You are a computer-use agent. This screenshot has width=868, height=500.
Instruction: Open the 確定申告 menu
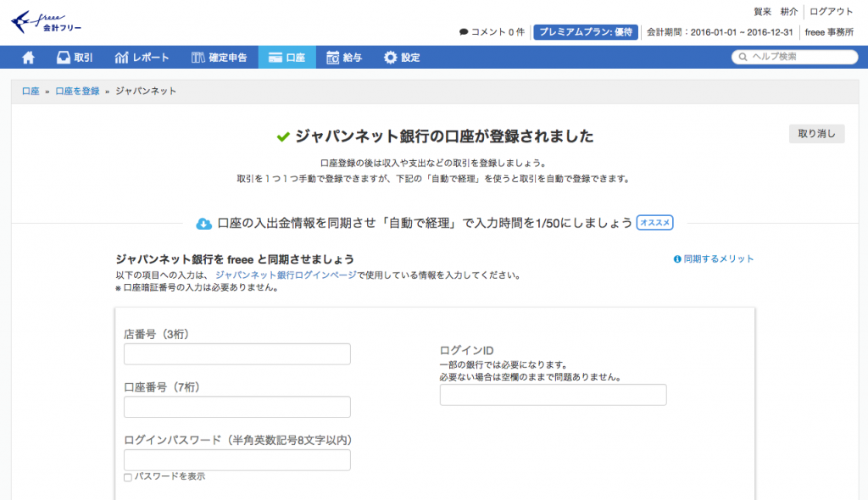tap(219, 58)
